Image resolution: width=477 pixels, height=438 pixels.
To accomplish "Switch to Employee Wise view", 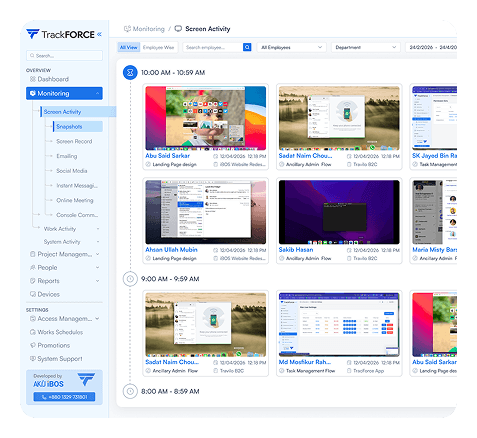I will pyautogui.click(x=158, y=47).
